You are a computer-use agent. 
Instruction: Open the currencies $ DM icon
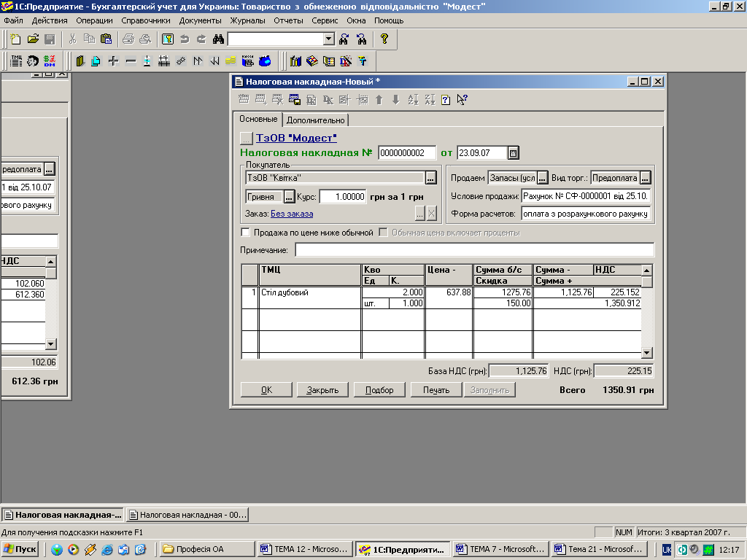[x=50, y=61]
